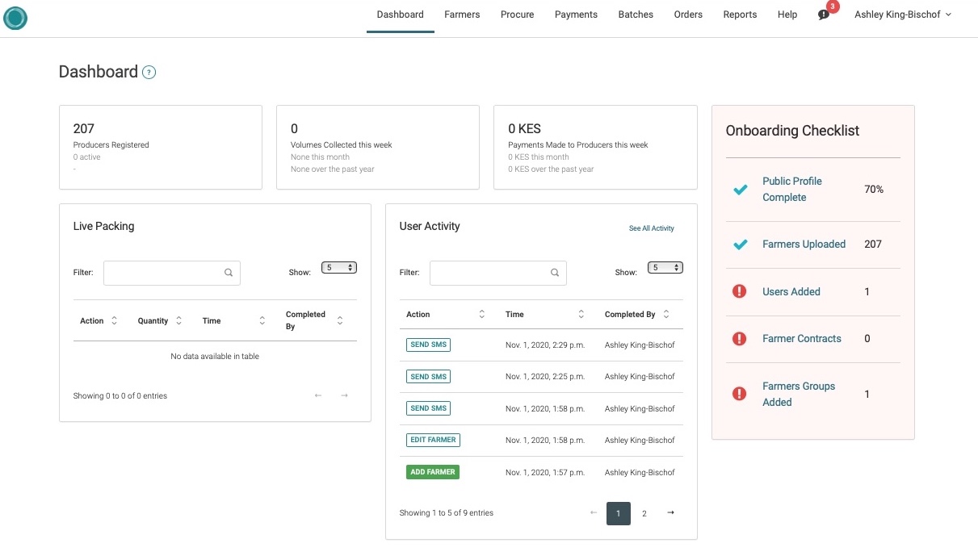Open the Farmers Uploaded checklist link
The image size is (978, 560).
click(x=804, y=244)
